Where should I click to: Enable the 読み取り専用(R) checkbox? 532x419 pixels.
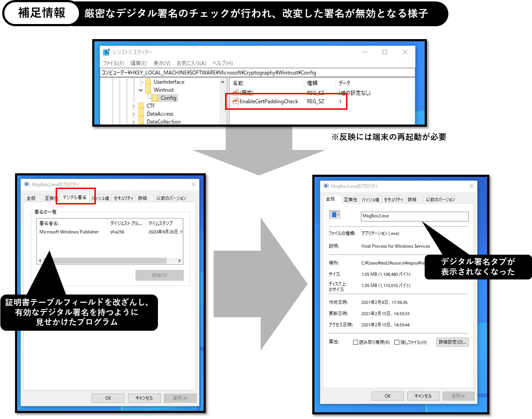coord(355,342)
